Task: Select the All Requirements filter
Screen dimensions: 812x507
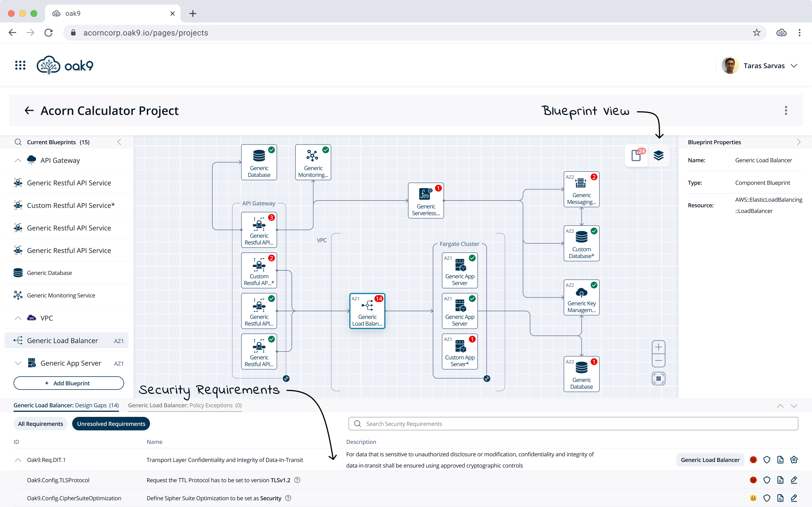Action: click(x=40, y=424)
